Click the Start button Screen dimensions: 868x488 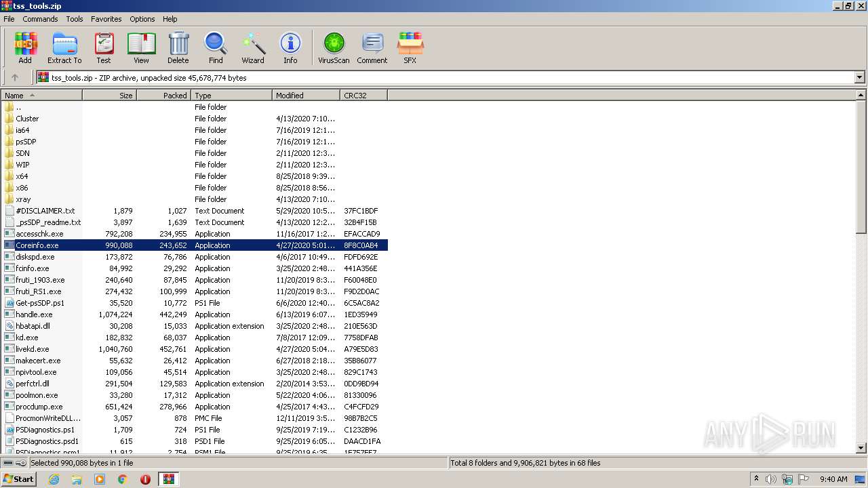pyautogui.click(x=19, y=479)
